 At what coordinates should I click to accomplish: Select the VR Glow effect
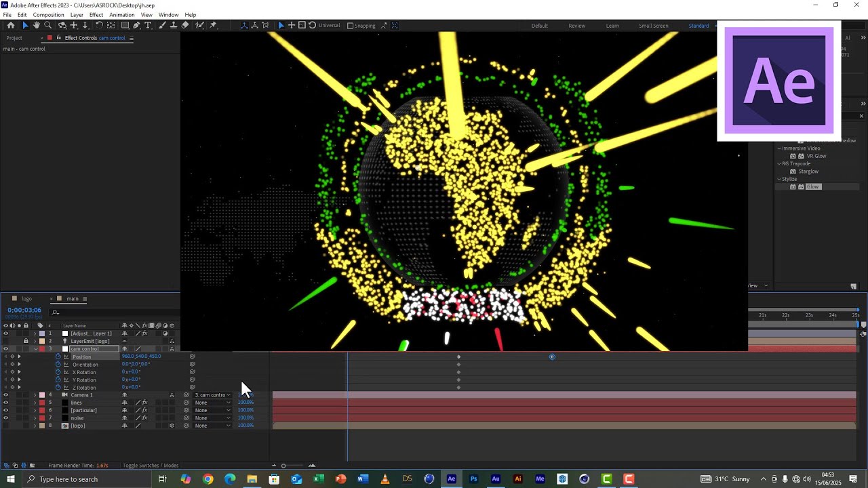816,156
